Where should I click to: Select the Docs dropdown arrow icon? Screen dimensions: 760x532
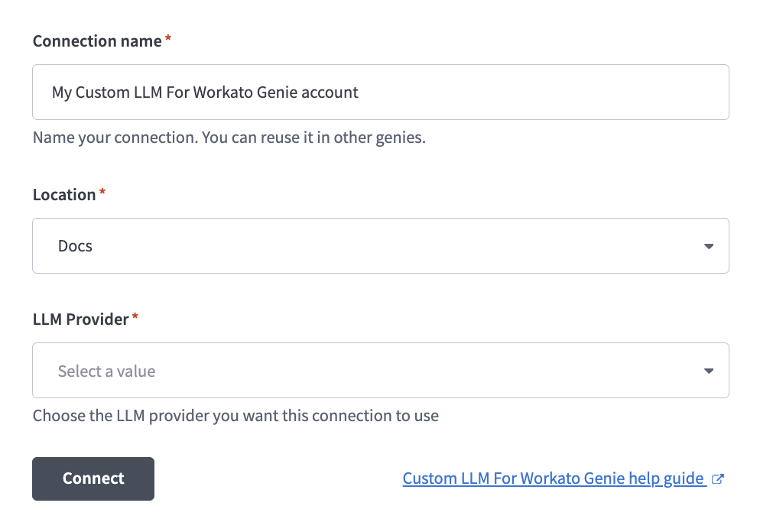coord(707,245)
